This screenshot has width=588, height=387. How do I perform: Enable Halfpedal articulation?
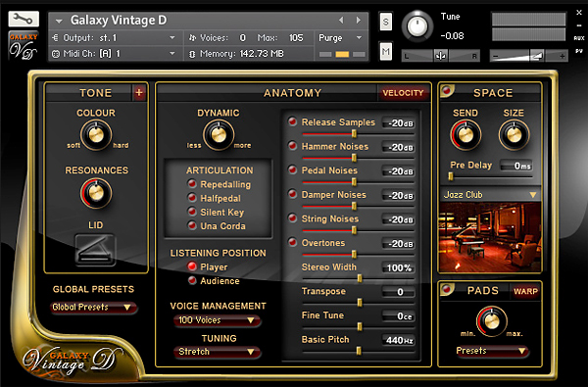click(192, 198)
